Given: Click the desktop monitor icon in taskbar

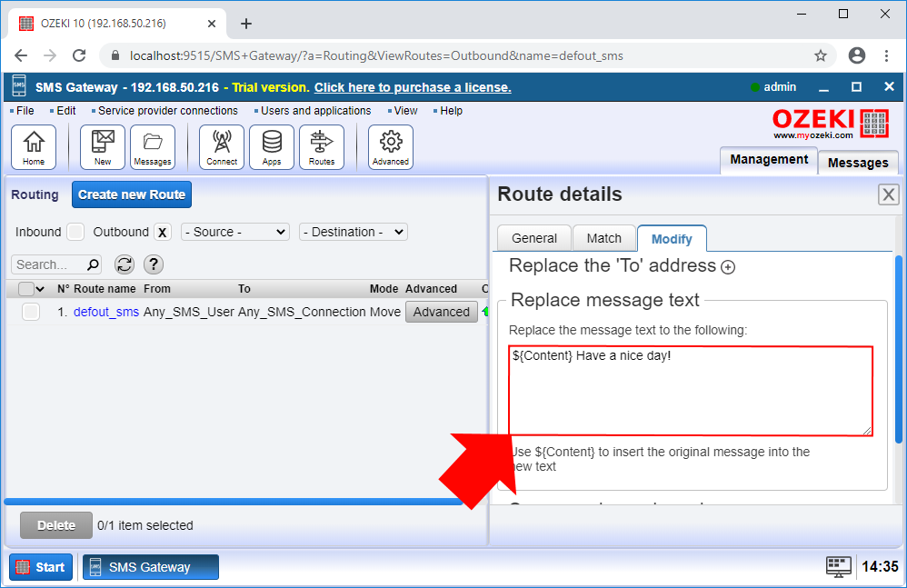Looking at the screenshot, I should (x=839, y=566).
